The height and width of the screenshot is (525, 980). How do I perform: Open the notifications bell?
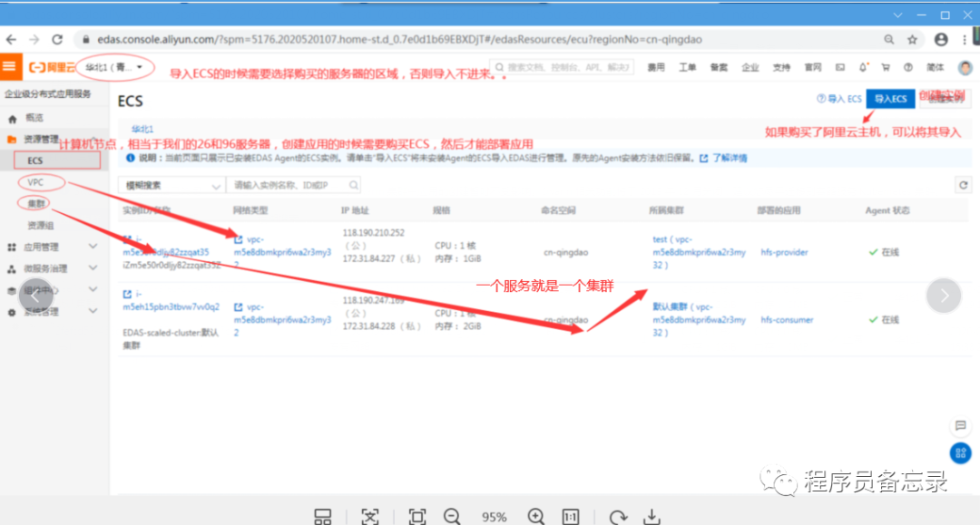(x=863, y=67)
